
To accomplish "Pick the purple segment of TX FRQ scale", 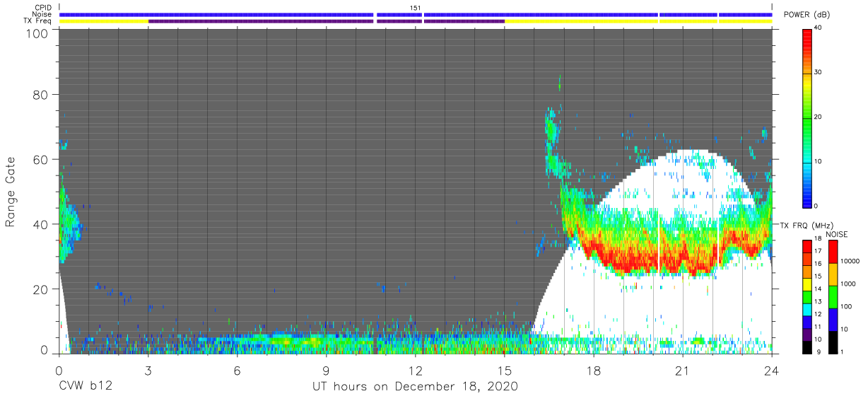I will click(x=808, y=335).
